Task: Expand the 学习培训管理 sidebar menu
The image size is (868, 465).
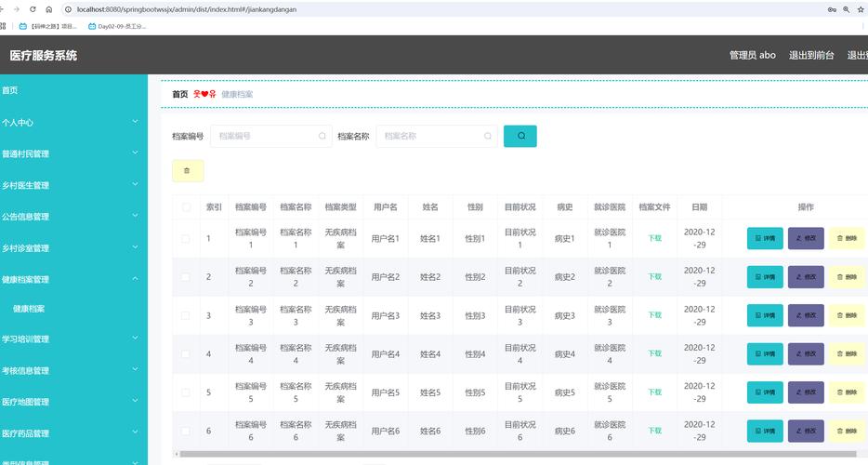Action: tap(73, 339)
